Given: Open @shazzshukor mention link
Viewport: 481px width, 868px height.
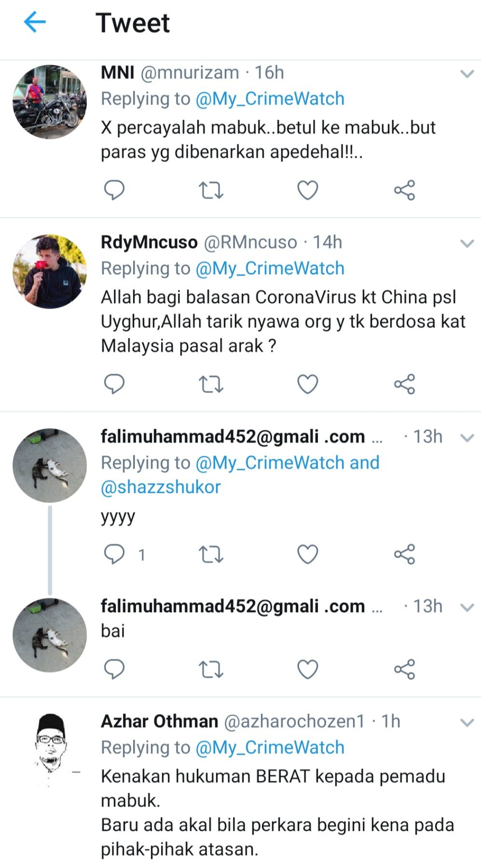Looking at the screenshot, I should (x=161, y=487).
